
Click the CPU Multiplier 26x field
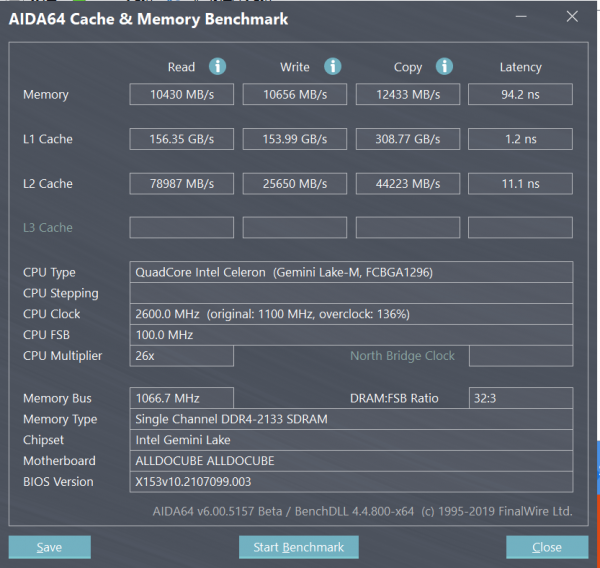click(181, 356)
